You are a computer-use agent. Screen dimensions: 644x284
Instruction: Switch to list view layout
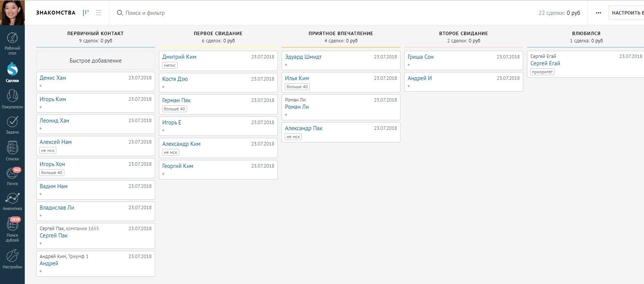point(99,13)
